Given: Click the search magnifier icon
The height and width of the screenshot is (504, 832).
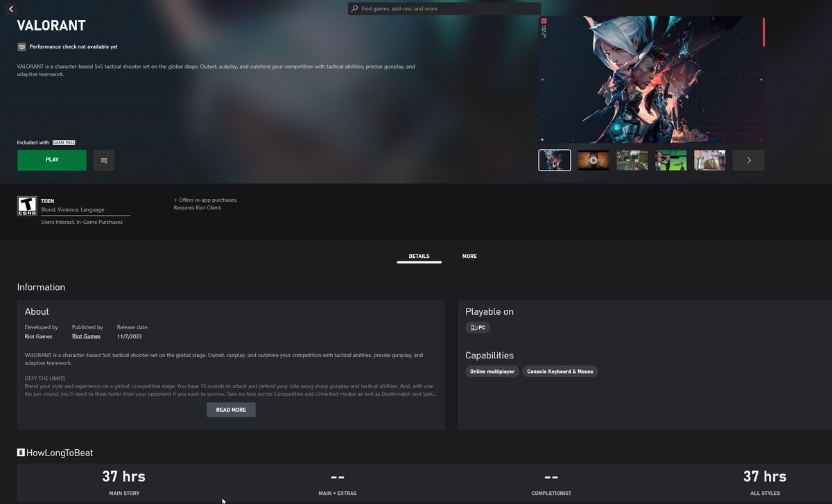Looking at the screenshot, I should click(355, 9).
